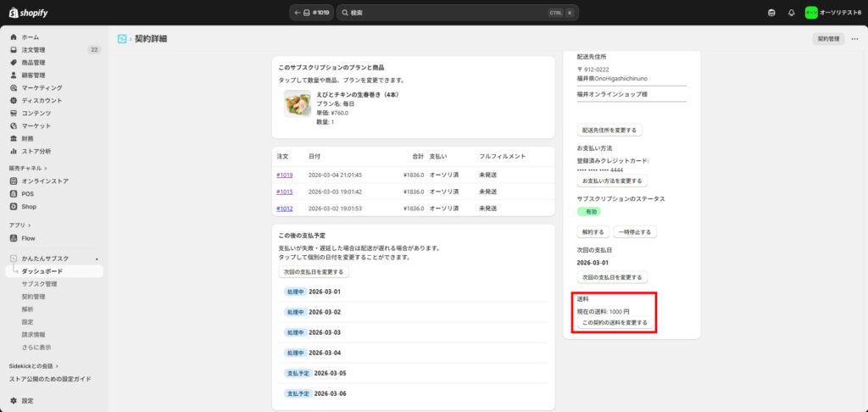Click この契約の送料を変更する button
868x412 pixels.
pyautogui.click(x=615, y=323)
